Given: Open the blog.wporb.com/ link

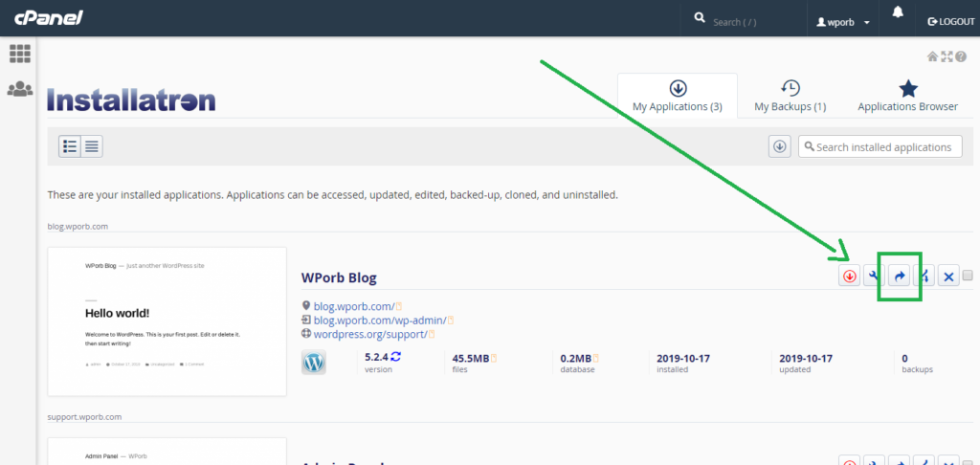Looking at the screenshot, I should pos(354,305).
